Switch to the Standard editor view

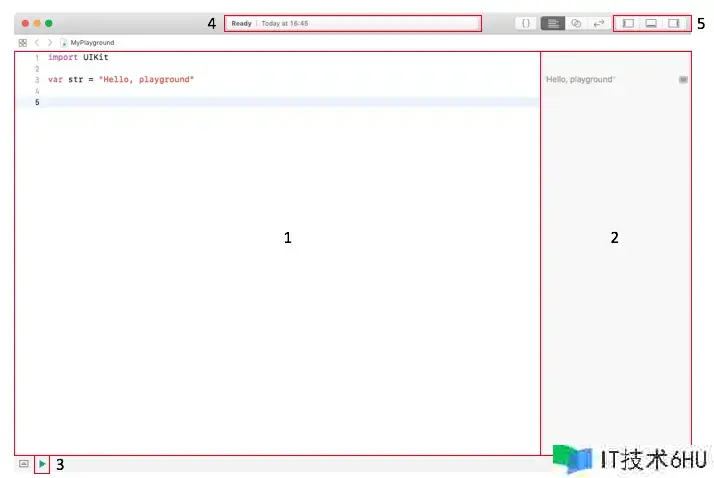click(552, 23)
